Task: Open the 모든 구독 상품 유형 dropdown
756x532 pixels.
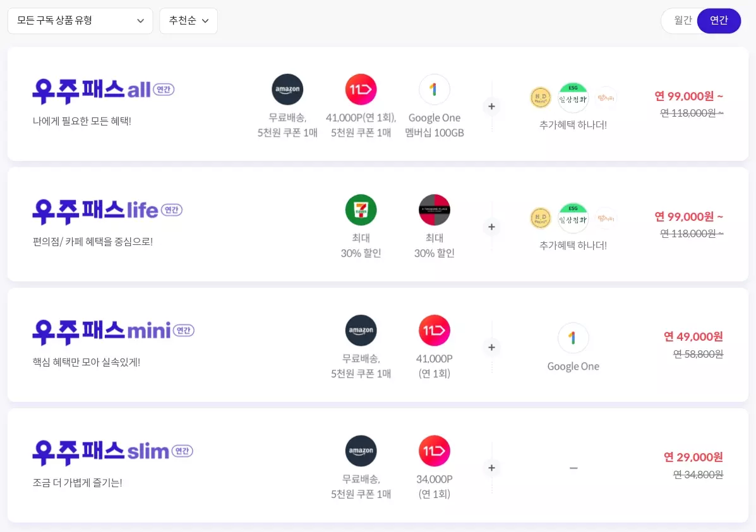Action: point(80,20)
